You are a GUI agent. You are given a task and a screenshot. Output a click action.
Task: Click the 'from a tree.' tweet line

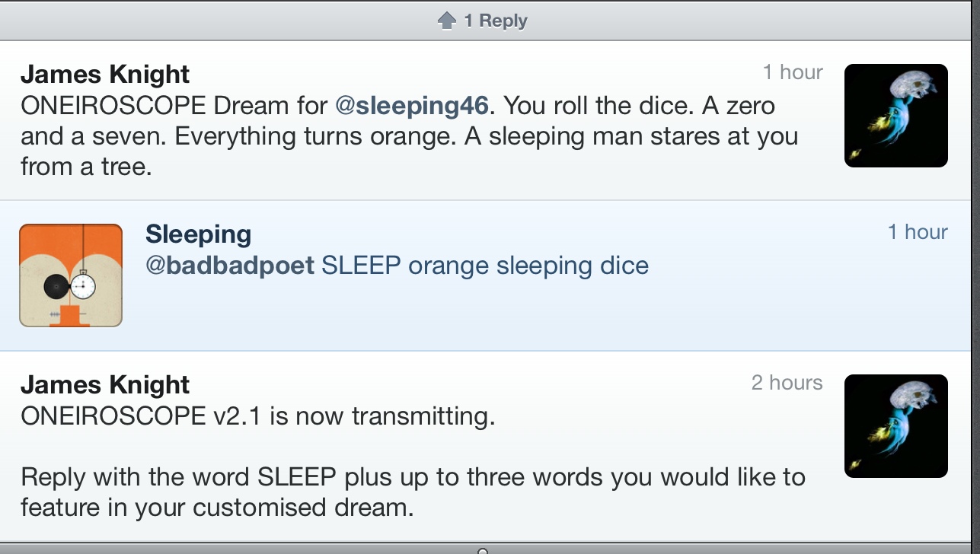pyautogui.click(x=86, y=167)
